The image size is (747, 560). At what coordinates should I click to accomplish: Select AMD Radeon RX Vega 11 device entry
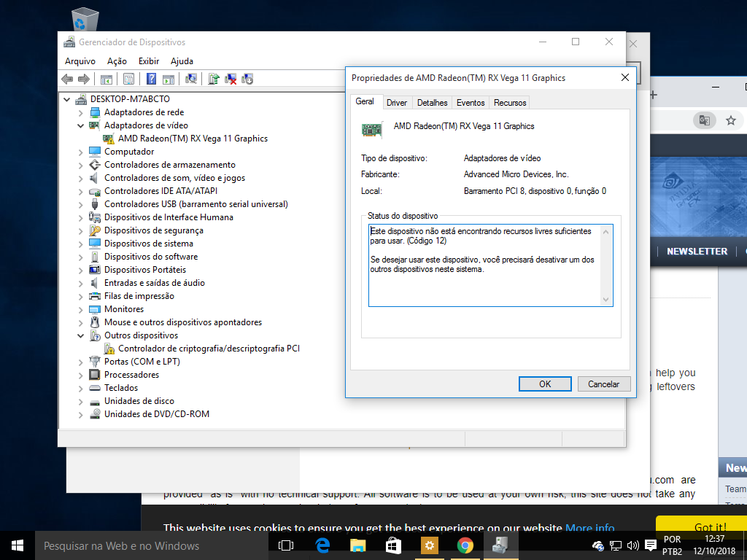click(193, 139)
